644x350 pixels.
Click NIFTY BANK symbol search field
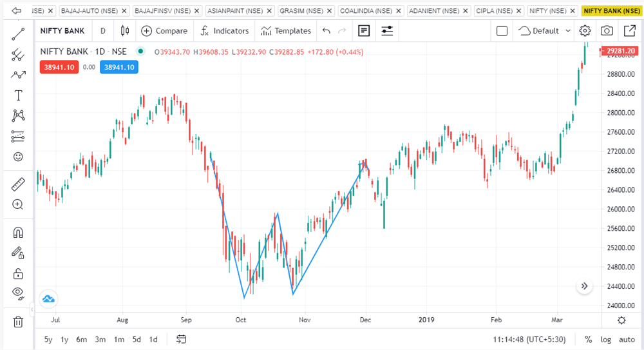[x=62, y=31]
